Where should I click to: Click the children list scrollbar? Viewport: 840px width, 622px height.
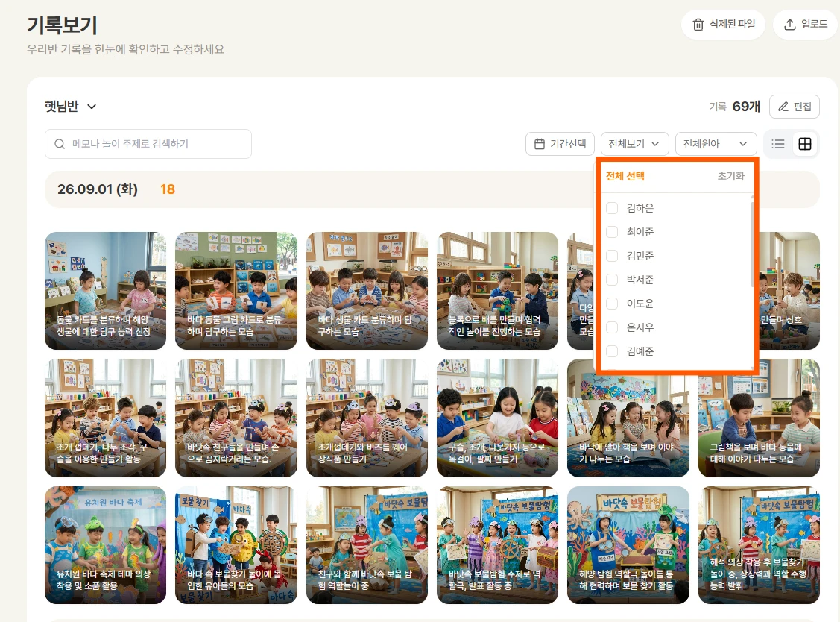pyautogui.click(x=752, y=242)
